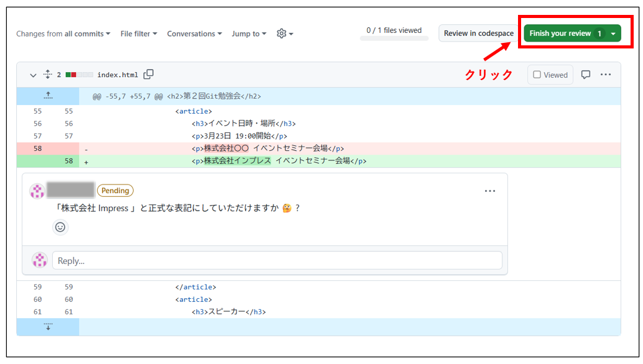Click the expand-all diff arrows icon

(48, 74)
